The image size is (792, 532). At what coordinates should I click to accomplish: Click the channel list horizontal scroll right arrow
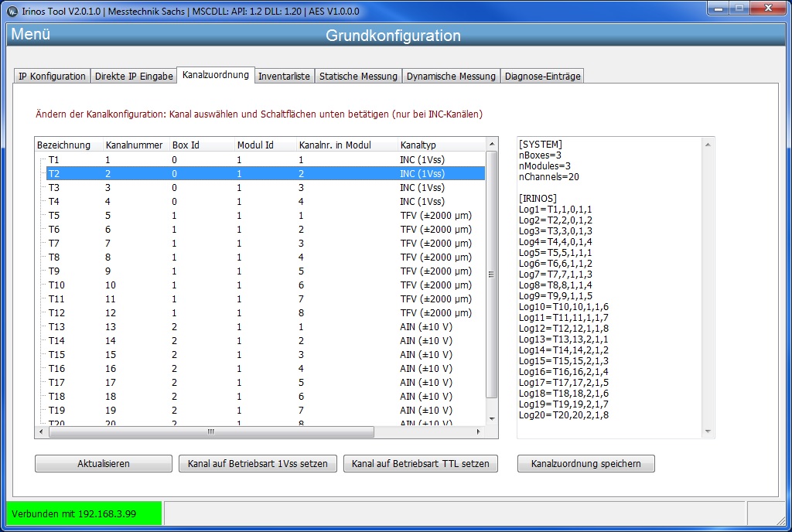(x=478, y=431)
